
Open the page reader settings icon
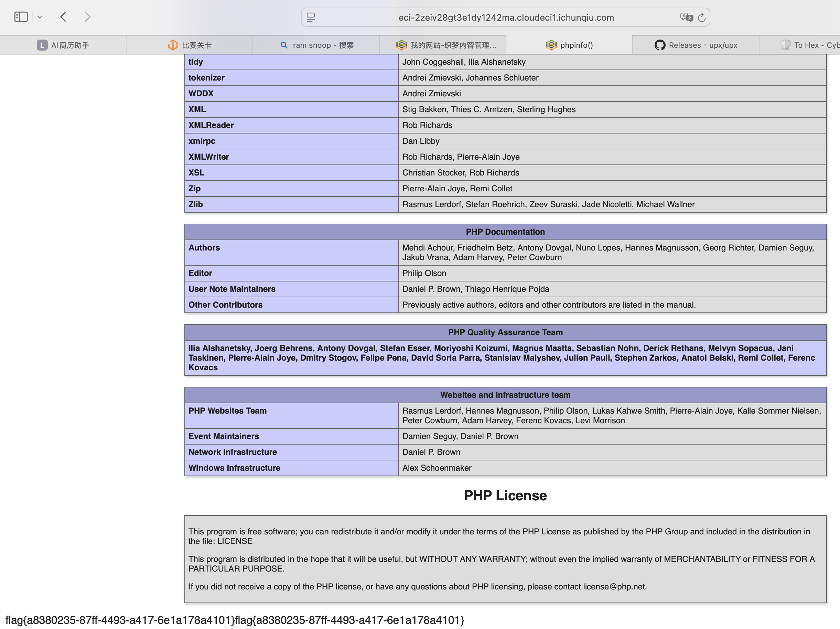point(311,18)
